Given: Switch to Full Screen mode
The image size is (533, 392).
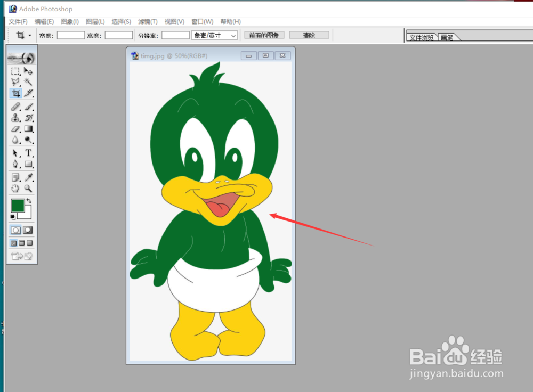Looking at the screenshot, I should tap(30, 243).
